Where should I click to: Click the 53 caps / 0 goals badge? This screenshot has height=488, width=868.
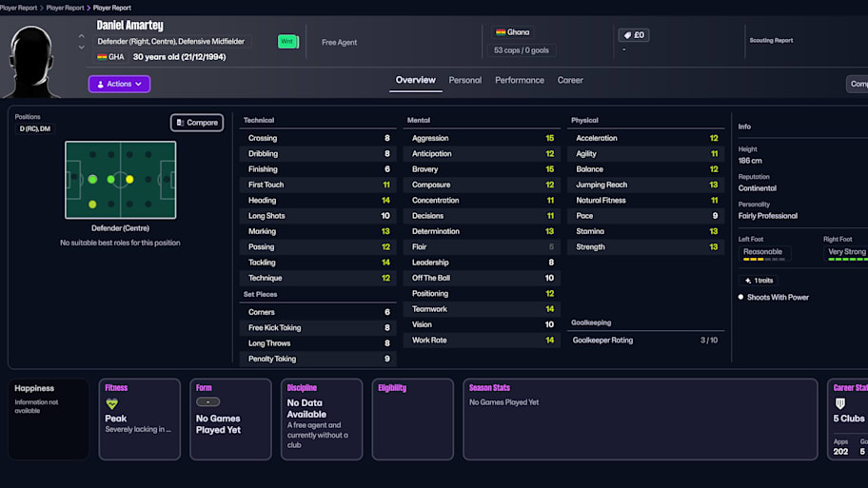521,50
